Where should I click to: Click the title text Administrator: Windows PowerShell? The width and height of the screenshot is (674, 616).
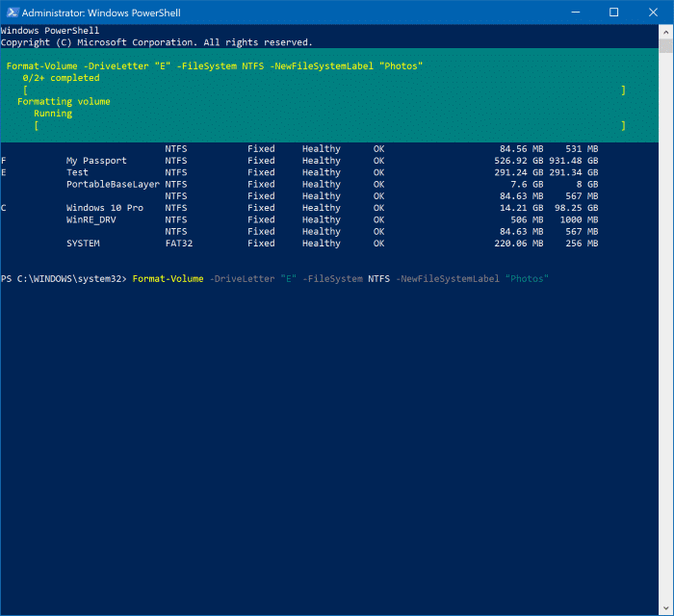pos(101,13)
